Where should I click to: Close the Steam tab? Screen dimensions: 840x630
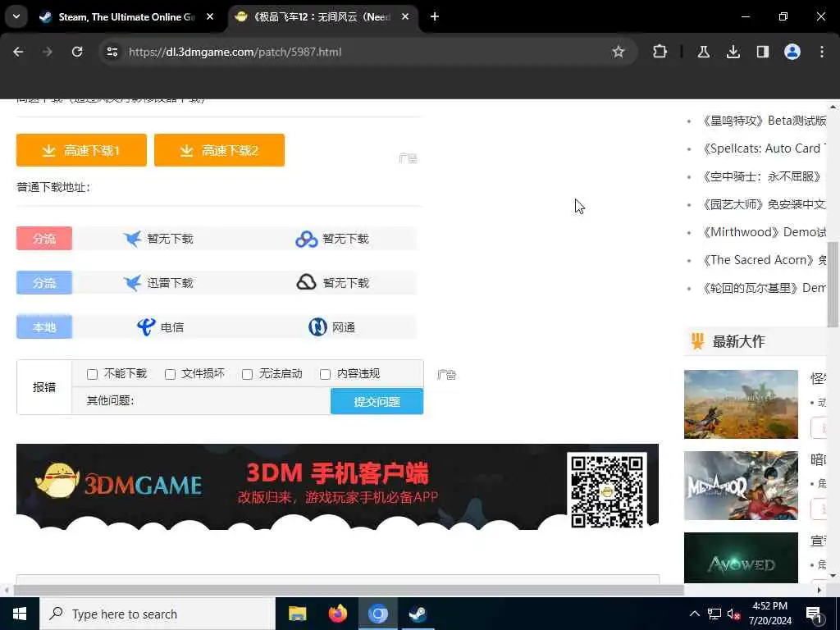pos(210,17)
